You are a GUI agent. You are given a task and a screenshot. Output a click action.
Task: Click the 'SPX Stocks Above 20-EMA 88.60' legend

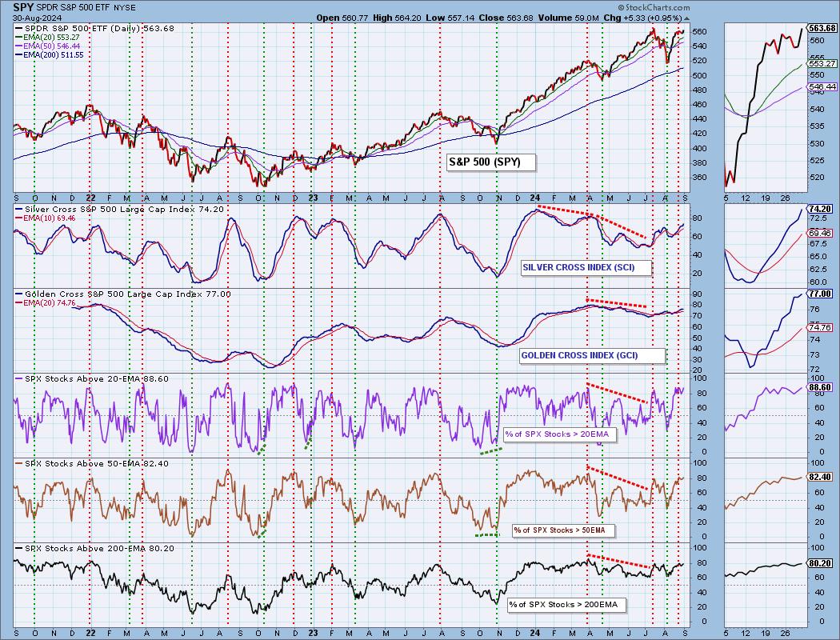(92, 378)
